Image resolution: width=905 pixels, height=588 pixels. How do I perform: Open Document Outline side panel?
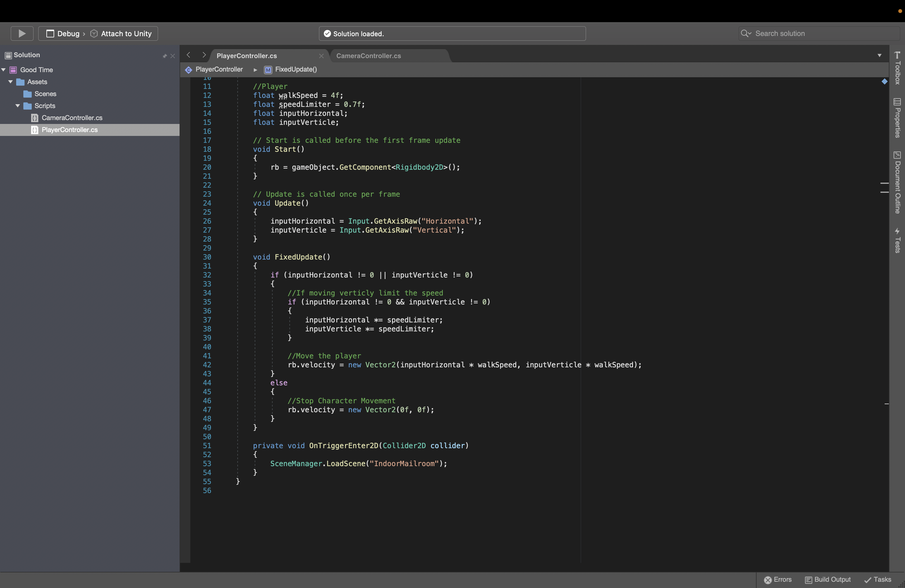(x=897, y=183)
